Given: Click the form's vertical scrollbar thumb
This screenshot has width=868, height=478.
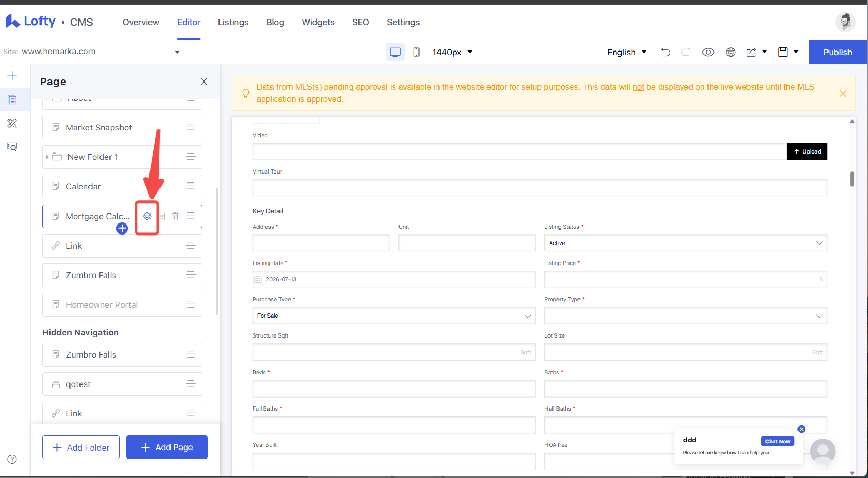Looking at the screenshot, I should tap(852, 179).
